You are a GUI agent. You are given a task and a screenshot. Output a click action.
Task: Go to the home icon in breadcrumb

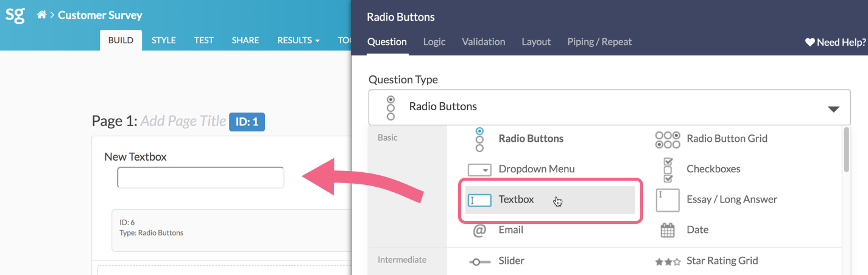click(41, 15)
